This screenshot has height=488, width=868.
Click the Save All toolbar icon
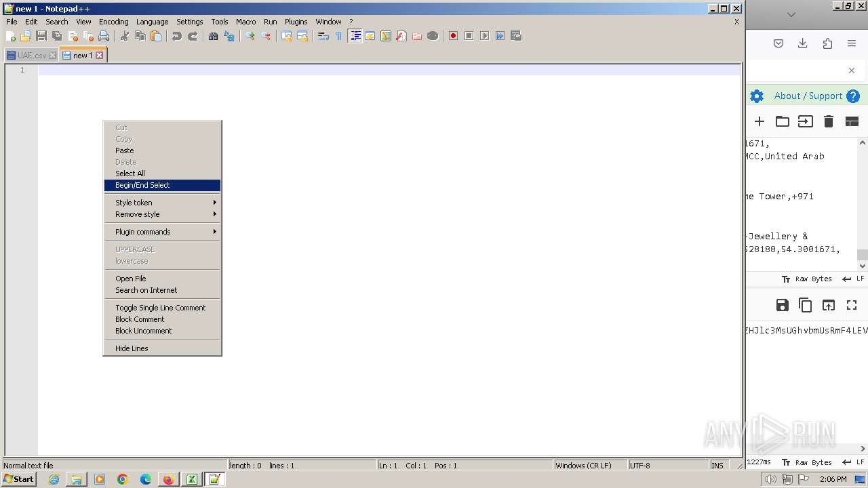[57, 36]
